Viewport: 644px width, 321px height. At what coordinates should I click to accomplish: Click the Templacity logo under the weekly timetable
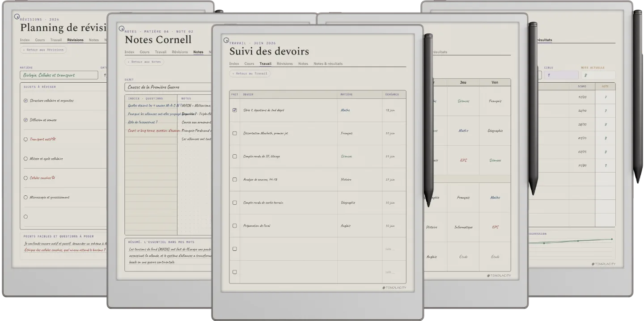(499, 275)
